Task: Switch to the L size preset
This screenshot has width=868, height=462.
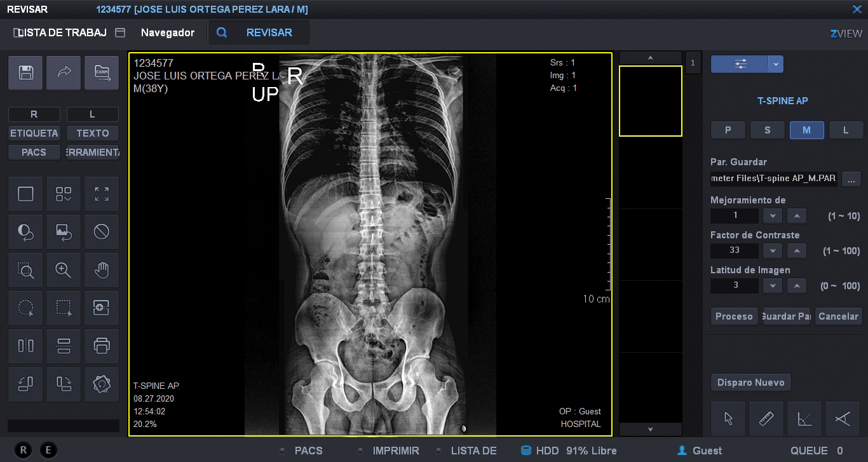Action: tap(845, 130)
